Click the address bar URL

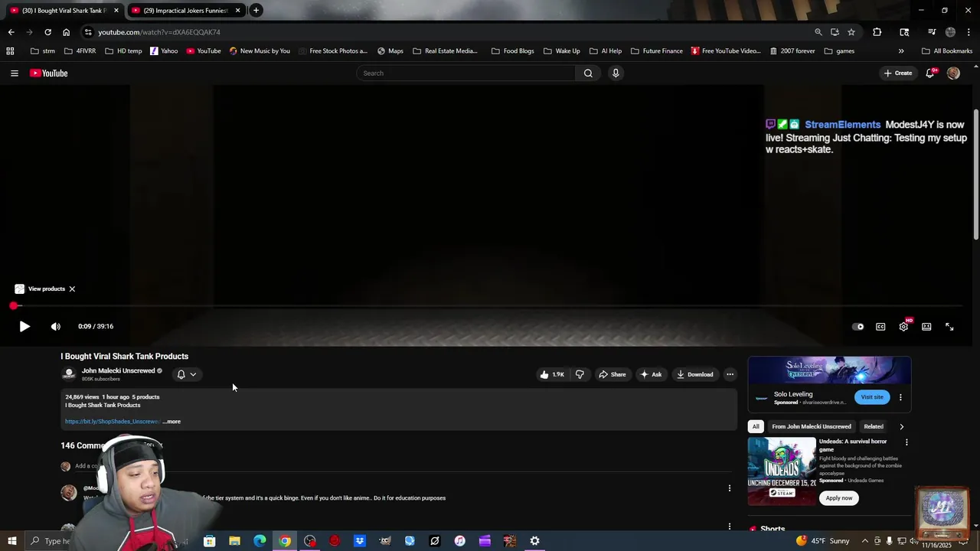coord(159,32)
